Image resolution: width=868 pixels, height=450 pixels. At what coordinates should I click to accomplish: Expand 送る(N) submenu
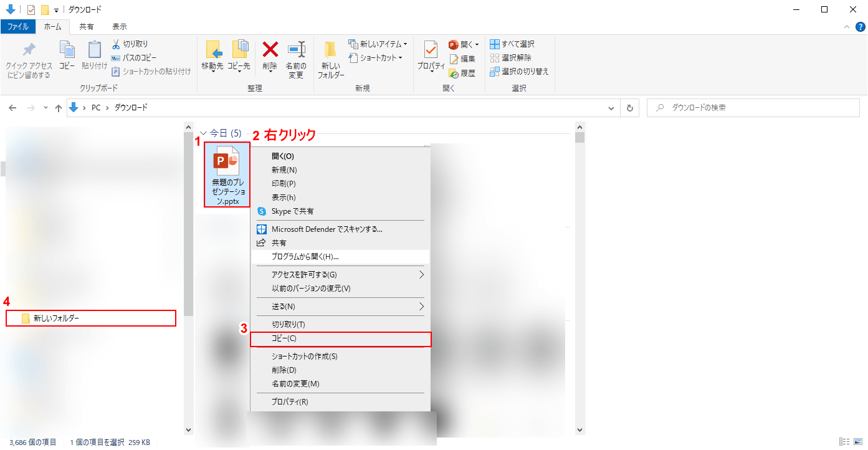(x=340, y=307)
